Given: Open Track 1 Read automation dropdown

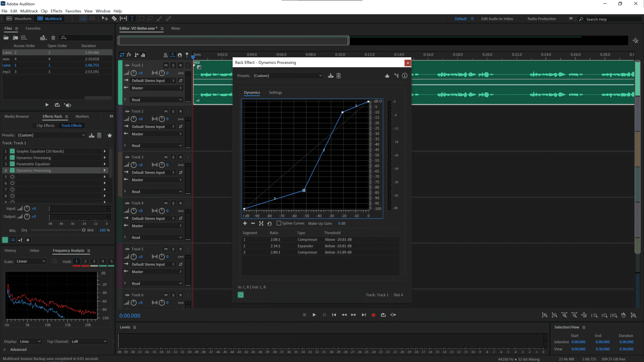Looking at the screenshot, I should [156, 100].
